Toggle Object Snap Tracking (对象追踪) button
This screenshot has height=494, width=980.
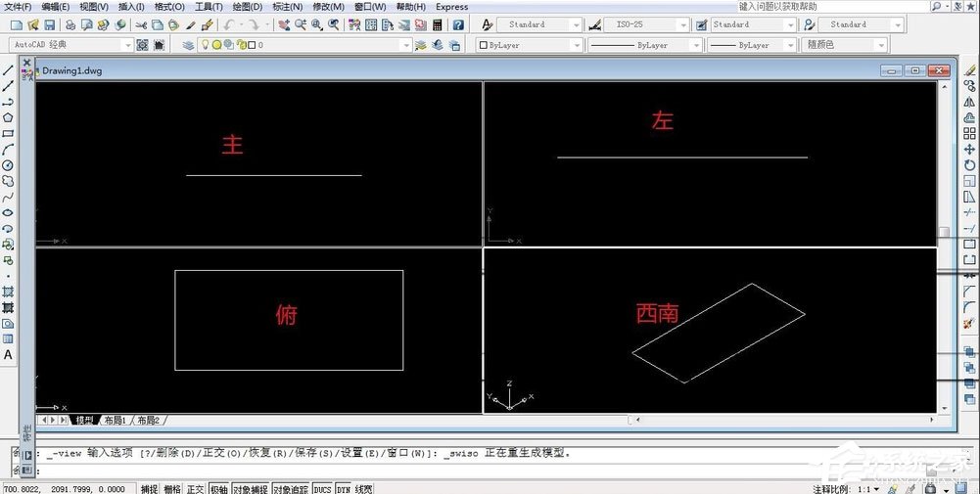291,489
